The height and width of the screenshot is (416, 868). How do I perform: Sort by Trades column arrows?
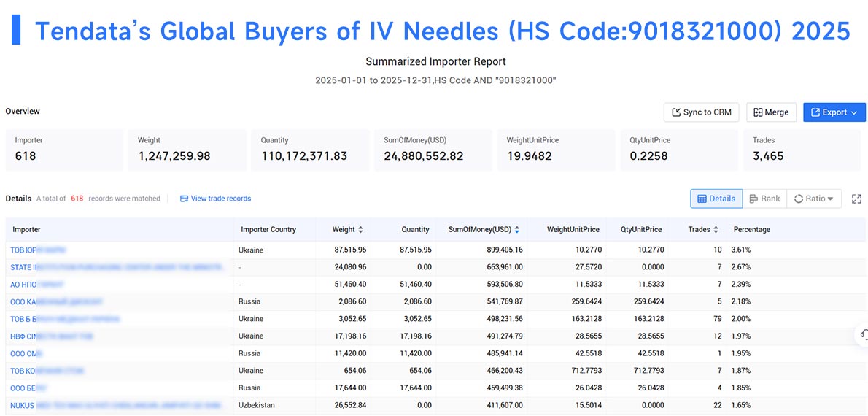716,229
